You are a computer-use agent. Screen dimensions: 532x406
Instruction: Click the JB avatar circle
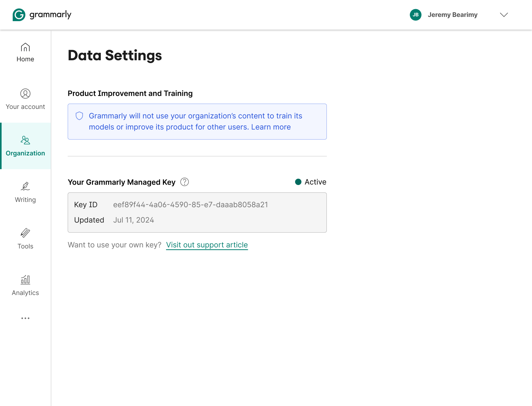[416, 14]
